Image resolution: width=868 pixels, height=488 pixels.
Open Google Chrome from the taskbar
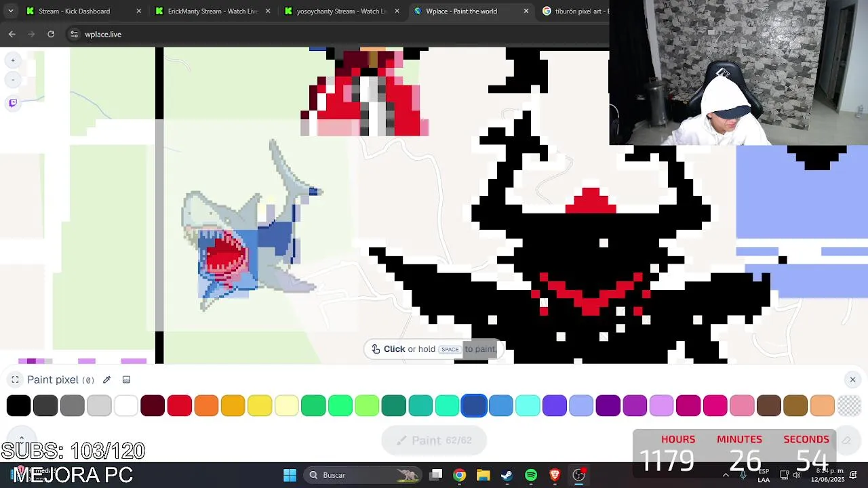pyautogui.click(x=460, y=475)
